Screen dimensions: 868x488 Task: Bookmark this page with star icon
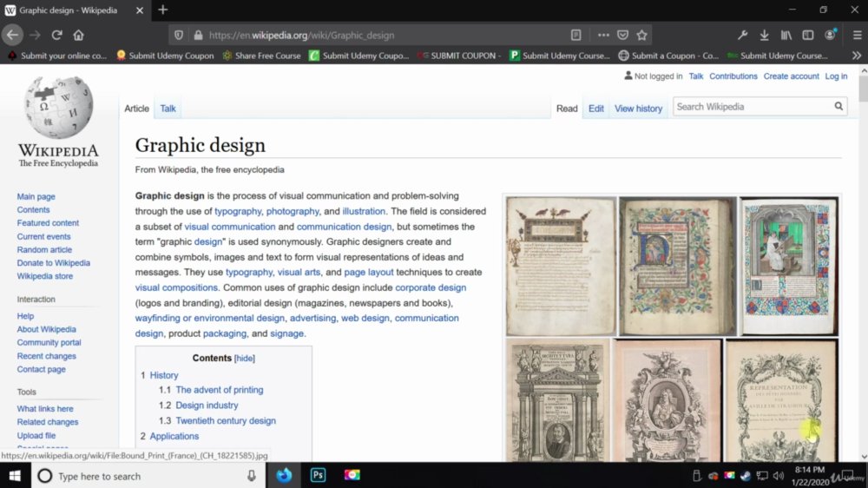642,35
